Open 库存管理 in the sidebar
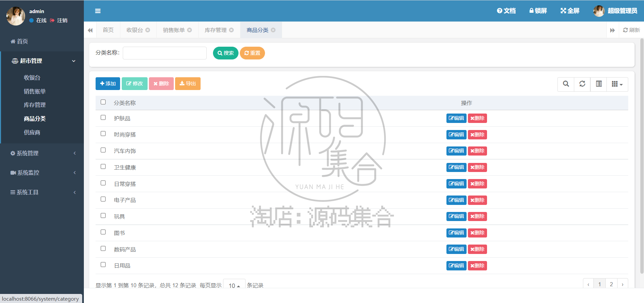 tap(35, 105)
